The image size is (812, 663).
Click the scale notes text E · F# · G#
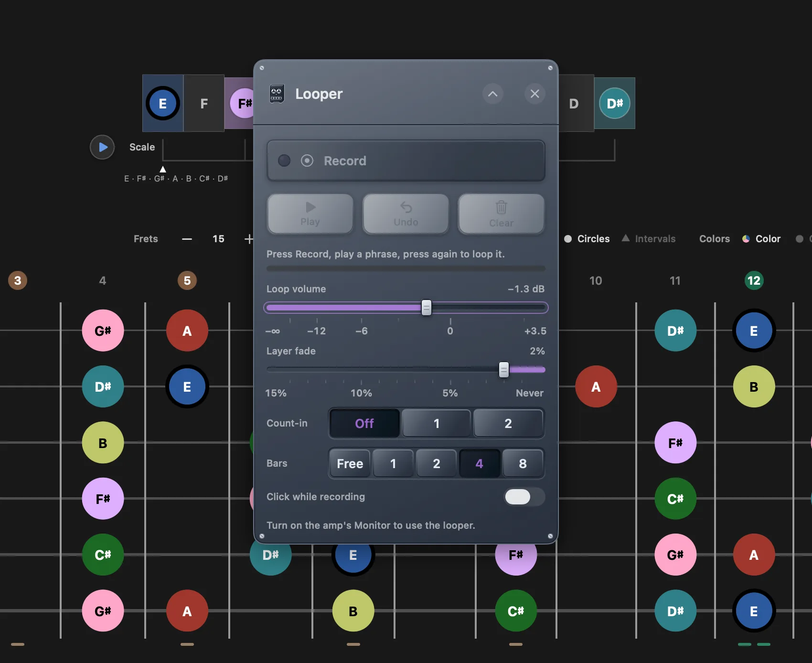tap(176, 179)
